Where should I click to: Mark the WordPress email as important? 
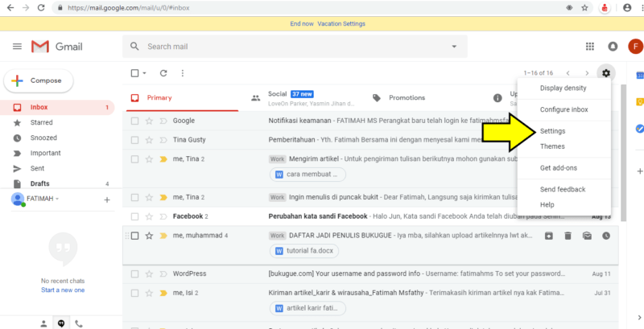pos(163,273)
